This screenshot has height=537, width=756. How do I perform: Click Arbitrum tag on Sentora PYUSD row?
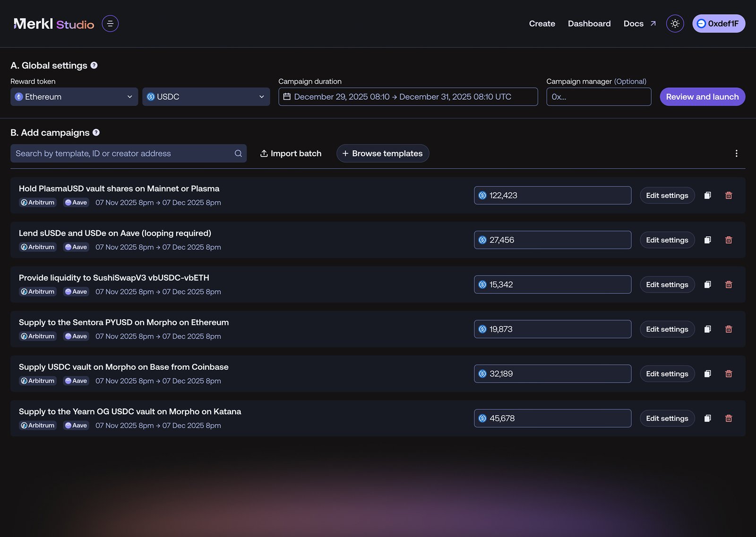(38, 336)
